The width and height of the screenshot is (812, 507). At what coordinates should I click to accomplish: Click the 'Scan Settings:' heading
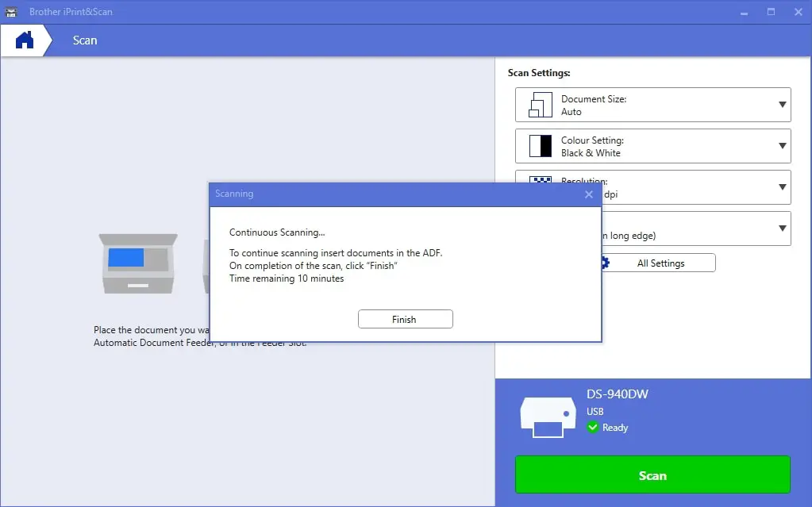tap(539, 72)
